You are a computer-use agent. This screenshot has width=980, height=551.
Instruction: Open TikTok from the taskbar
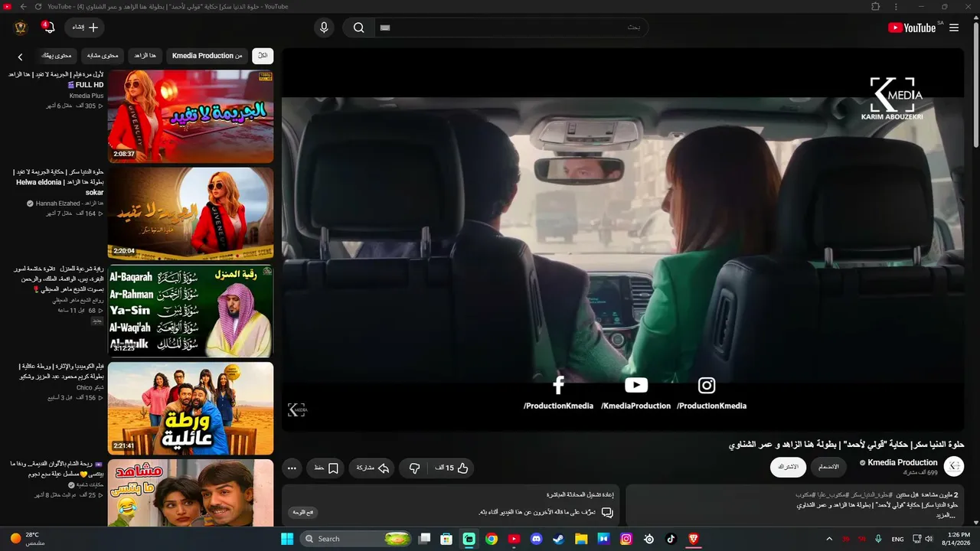671,539
